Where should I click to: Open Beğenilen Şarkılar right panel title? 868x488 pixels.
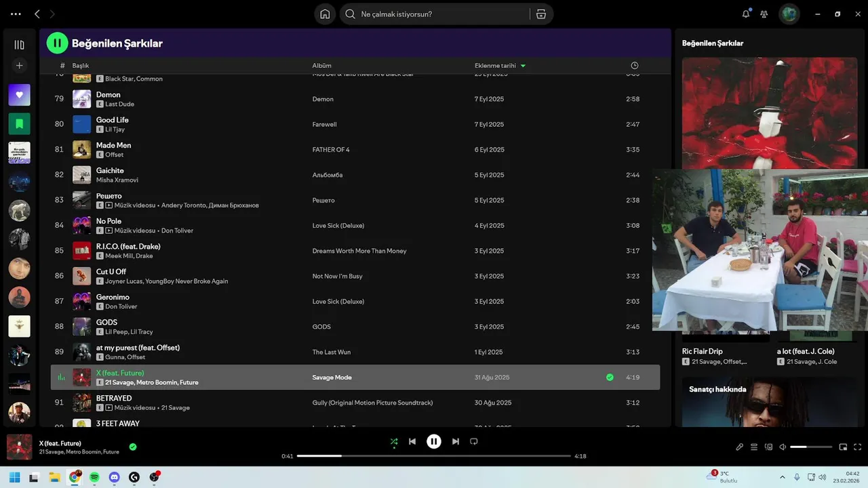(713, 43)
